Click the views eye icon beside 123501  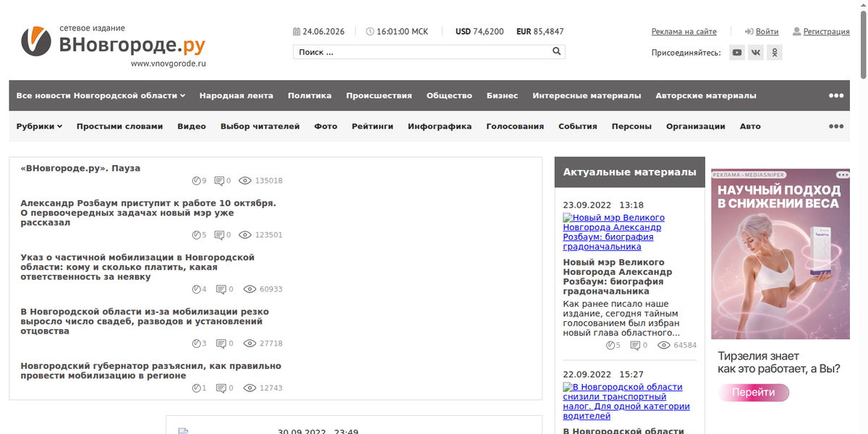click(x=244, y=235)
